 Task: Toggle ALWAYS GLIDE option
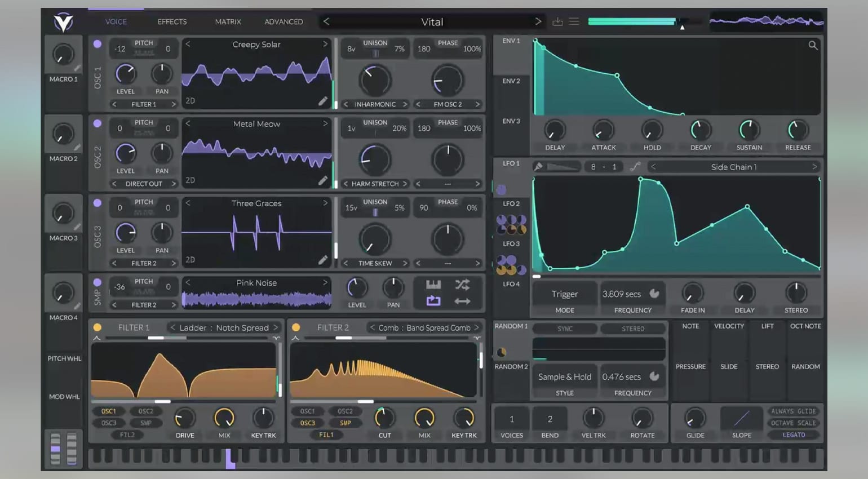tap(794, 411)
